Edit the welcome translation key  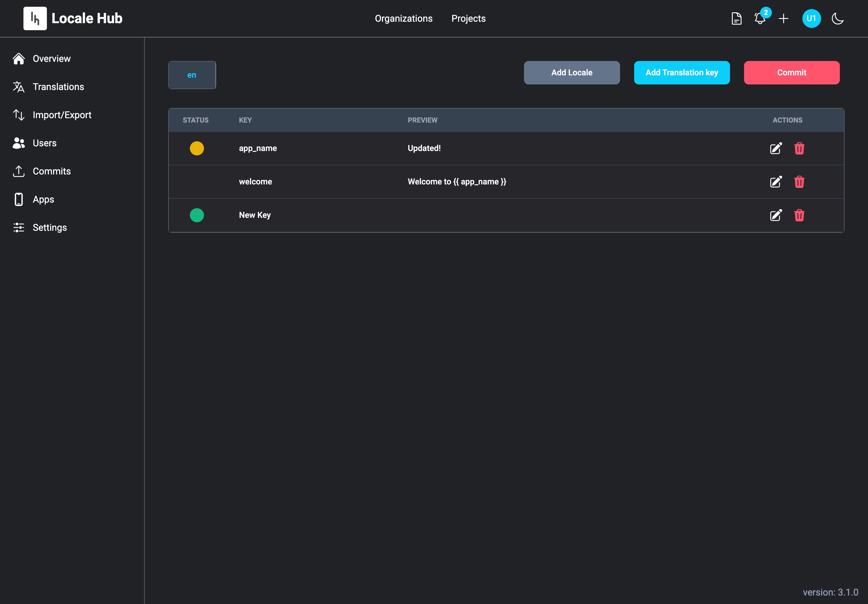point(776,182)
